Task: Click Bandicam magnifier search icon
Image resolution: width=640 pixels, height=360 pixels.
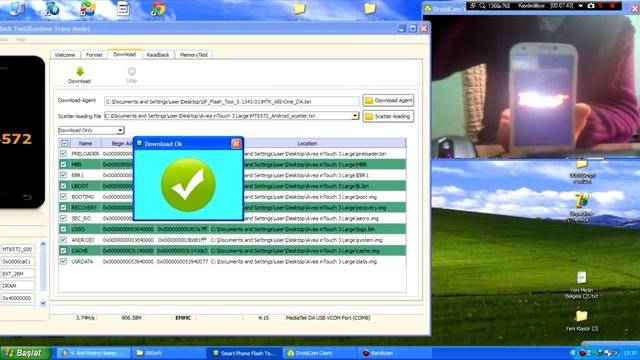Action: pos(482,6)
